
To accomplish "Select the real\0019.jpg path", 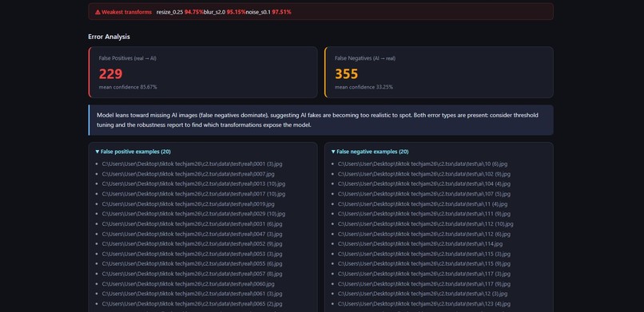I will tap(188, 203).
